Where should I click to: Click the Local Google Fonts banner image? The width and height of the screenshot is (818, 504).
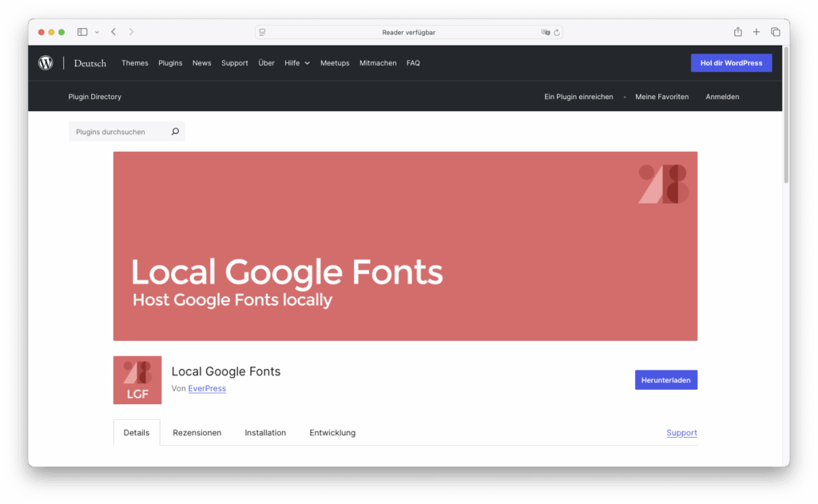tap(405, 246)
